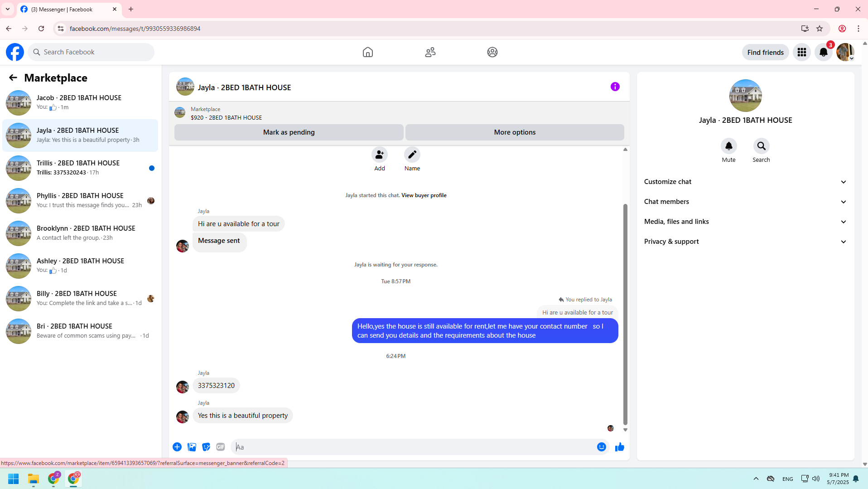
Task: Click the house thumbnail in right panel
Action: tap(745, 96)
